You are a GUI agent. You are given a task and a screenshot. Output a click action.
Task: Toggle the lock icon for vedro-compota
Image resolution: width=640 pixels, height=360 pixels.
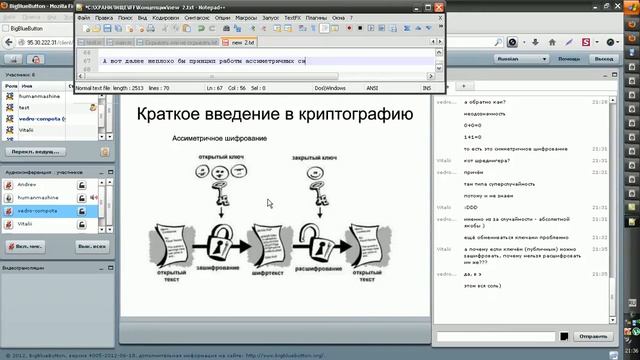[x=82, y=211]
